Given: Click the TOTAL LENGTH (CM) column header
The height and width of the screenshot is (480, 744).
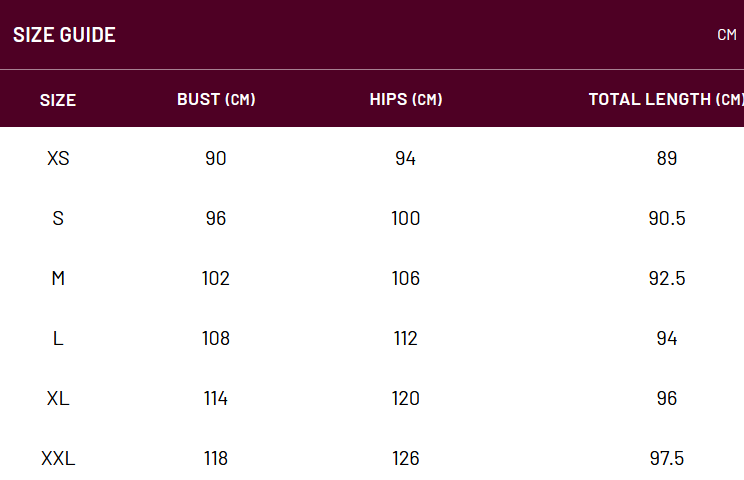Looking at the screenshot, I should 665,99.
